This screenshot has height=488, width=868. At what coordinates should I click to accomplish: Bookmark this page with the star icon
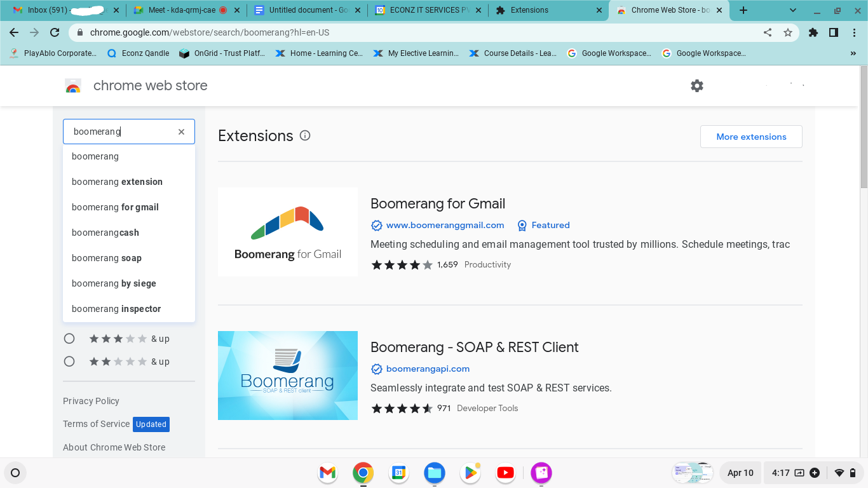[x=788, y=32]
